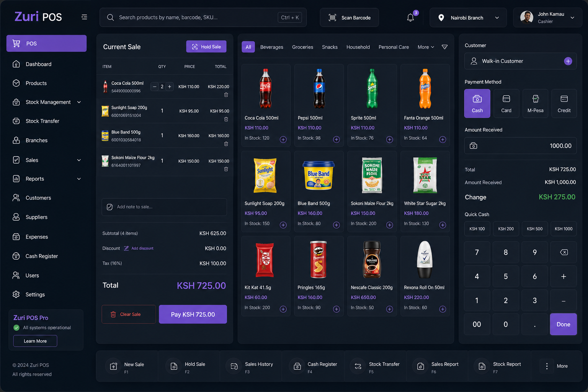Click the Walk-in Customer field
This screenshot has width=588, height=392.
(x=521, y=61)
